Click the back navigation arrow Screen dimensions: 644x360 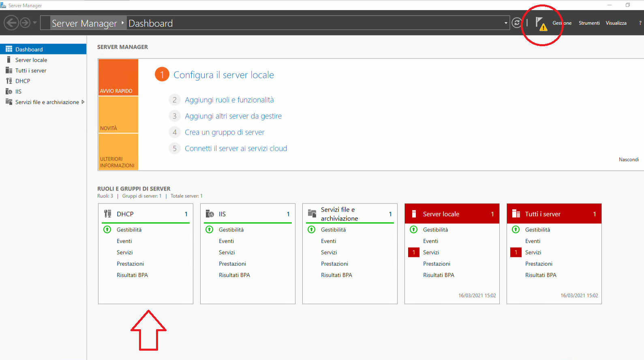(12, 23)
